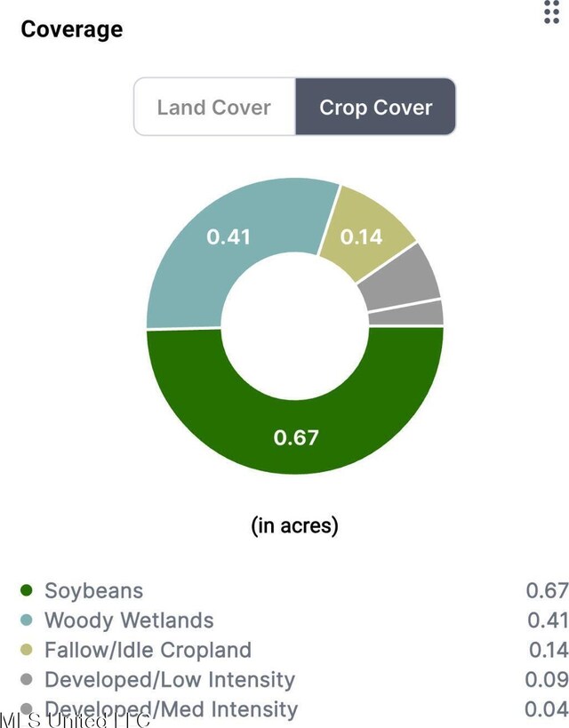Click the Coverage panel heading

point(72,29)
